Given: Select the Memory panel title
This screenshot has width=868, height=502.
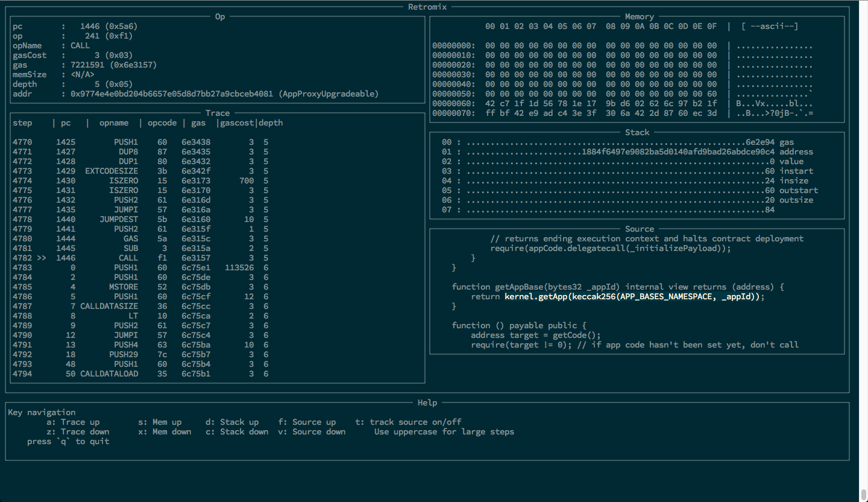Looking at the screenshot, I should click(x=639, y=16).
